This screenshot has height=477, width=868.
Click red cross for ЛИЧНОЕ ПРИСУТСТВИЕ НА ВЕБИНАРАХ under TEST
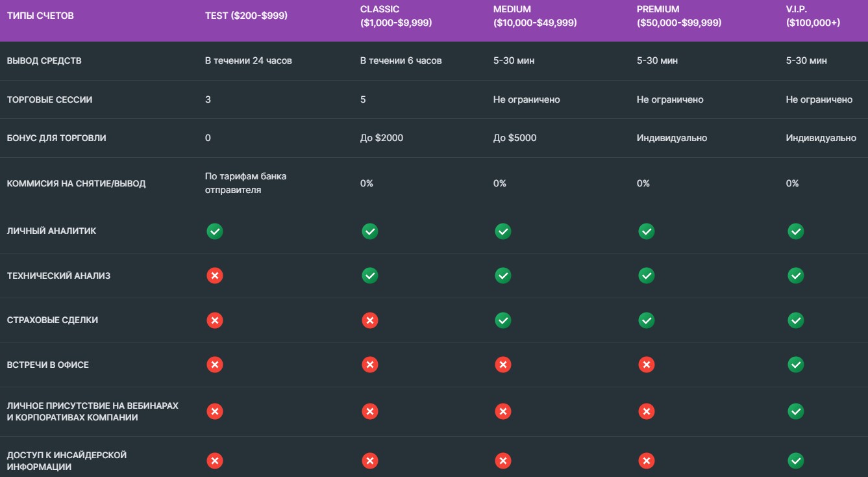click(x=215, y=411)
